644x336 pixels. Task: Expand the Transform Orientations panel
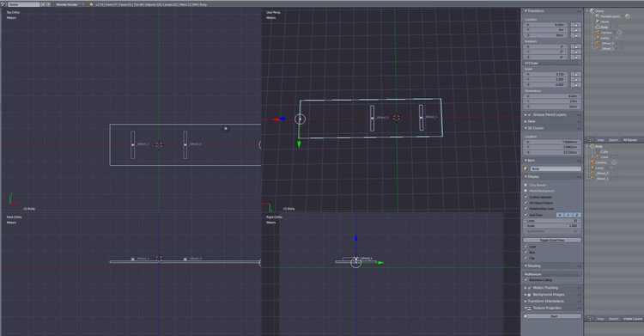click(x=526, y=301)
